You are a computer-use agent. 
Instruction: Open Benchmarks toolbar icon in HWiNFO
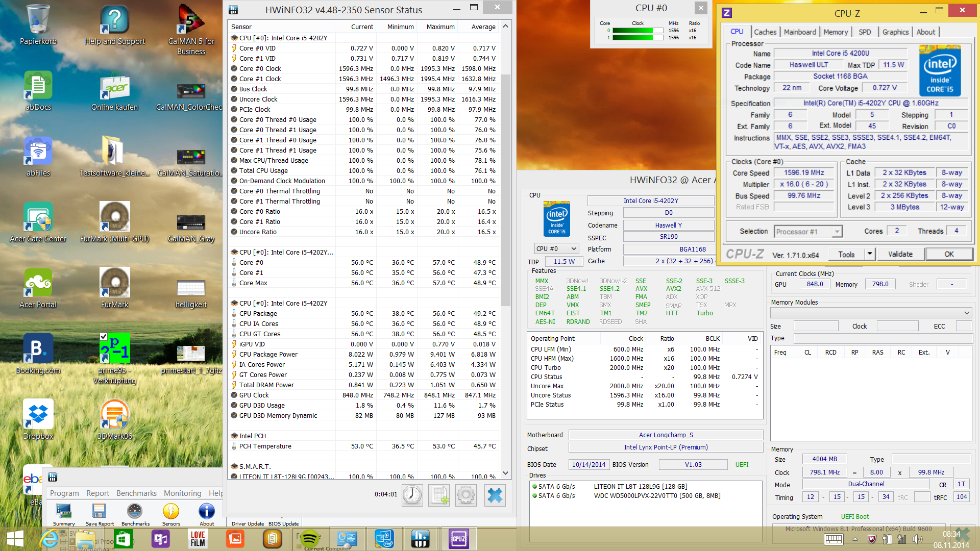pyautogui.click(x=135, y=511)
